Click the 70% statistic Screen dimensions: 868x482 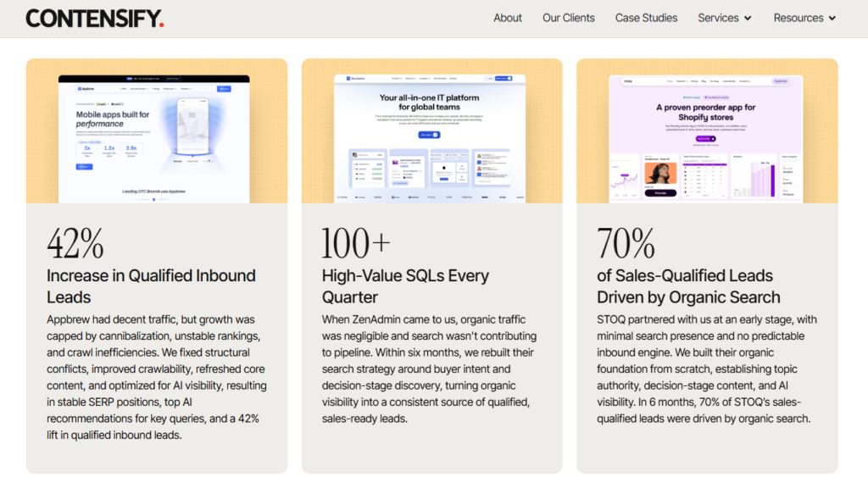coord(626,243)
